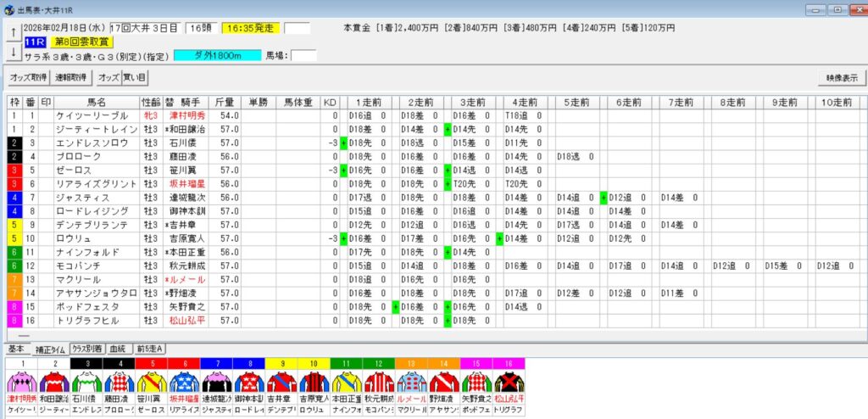This screenshot has width=868, height=419.
Task: Go to next race with down arrow
Action: [x=13, y=52]
